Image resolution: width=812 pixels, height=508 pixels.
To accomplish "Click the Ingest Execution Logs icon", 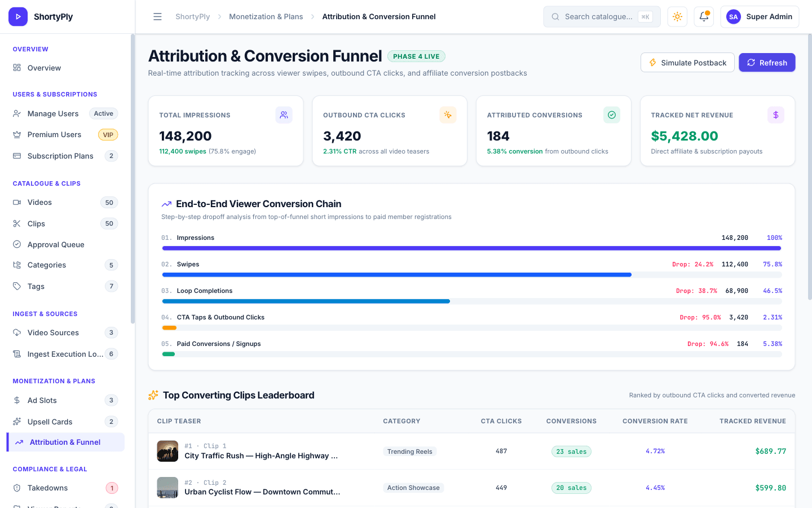I will pos(17,354).
